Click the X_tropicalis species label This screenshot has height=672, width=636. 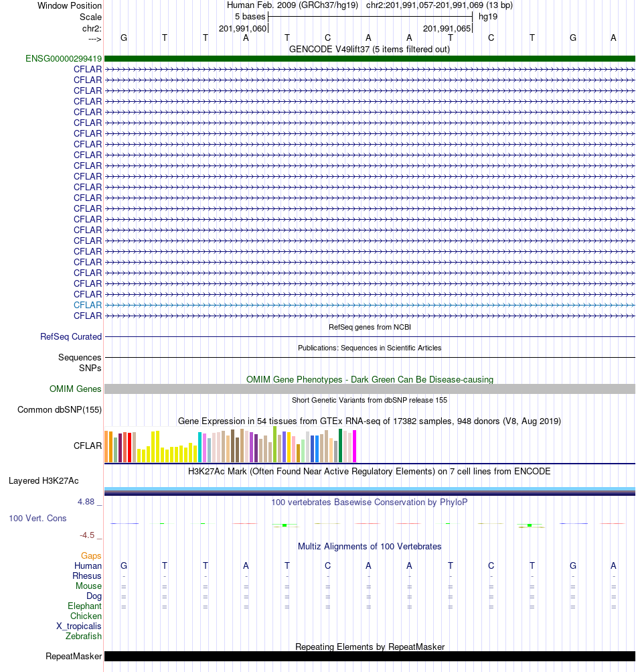click(79, 626)
